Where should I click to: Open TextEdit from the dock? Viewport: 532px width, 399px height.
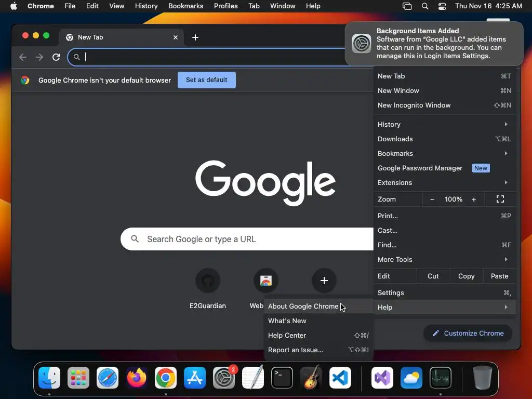(253, 378)
